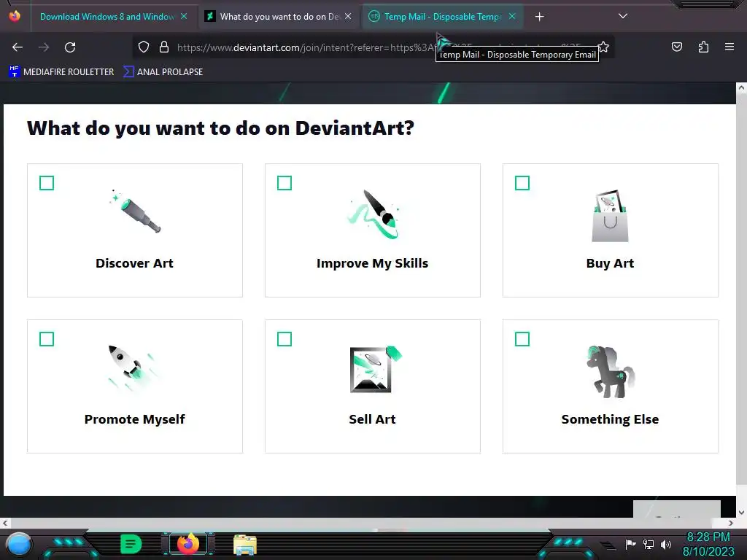Click the network tray icon
Image resolution: width=747 pixels, height=560 pixels.
click(649, 544)
